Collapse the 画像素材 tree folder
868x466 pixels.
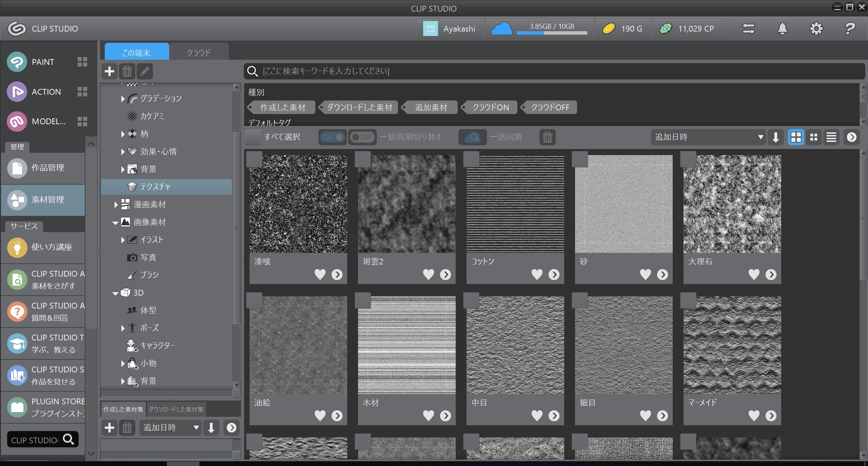115,223
